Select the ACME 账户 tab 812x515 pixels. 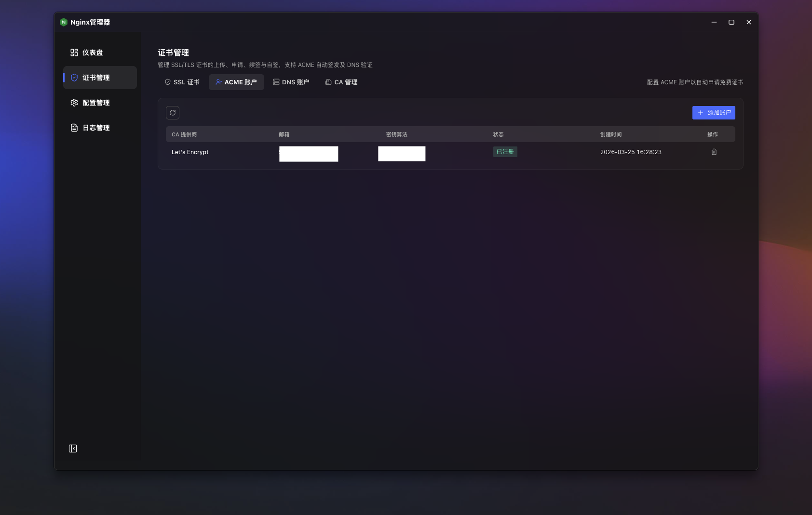pyautogui.click(x=236, y=82)
